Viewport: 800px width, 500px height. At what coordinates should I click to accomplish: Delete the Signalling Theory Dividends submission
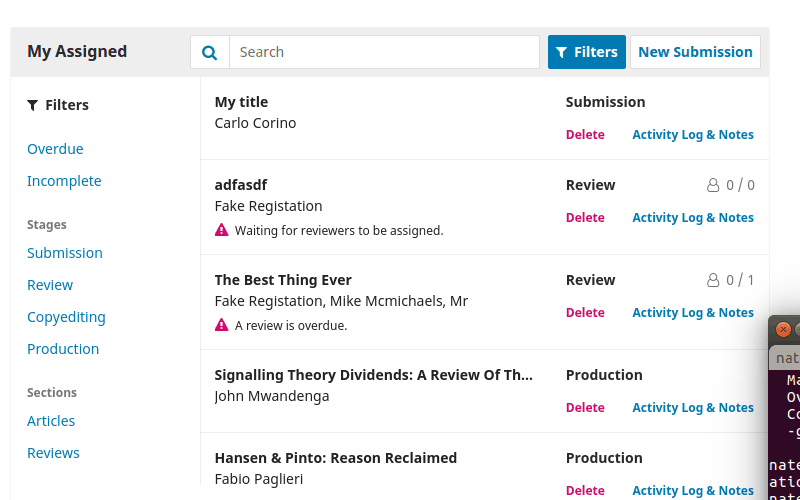(585, 408)
